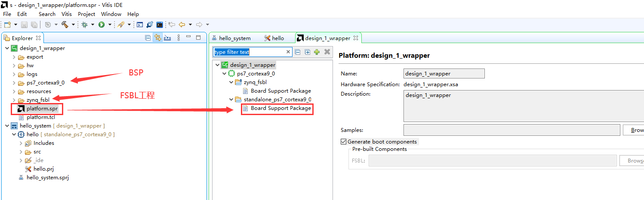The width and height of the screenshot is (644, 200).
Task: Clear the platform filter text box
Action: click(x=289, y=52)
